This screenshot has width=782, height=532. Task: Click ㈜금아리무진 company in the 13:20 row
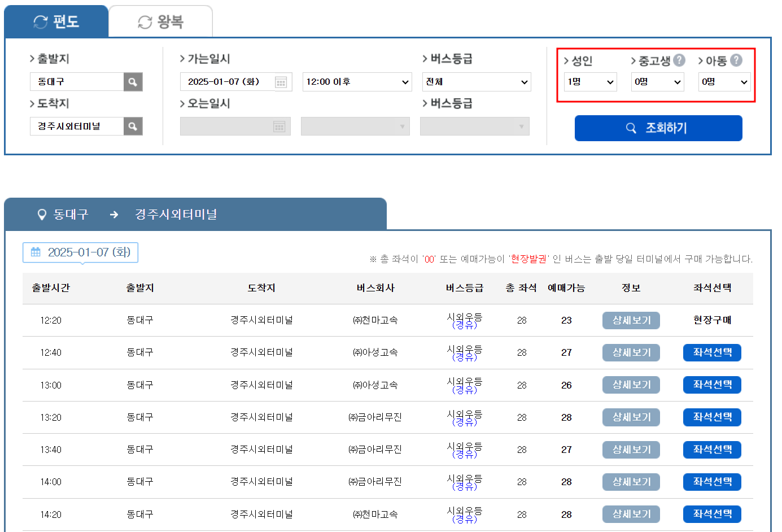click(375, 417)
